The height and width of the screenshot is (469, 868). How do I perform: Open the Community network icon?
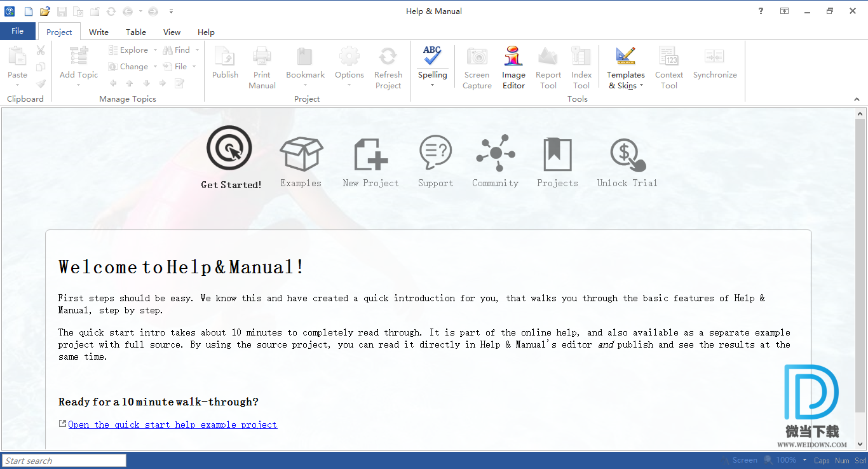click(x=495, y=153)
